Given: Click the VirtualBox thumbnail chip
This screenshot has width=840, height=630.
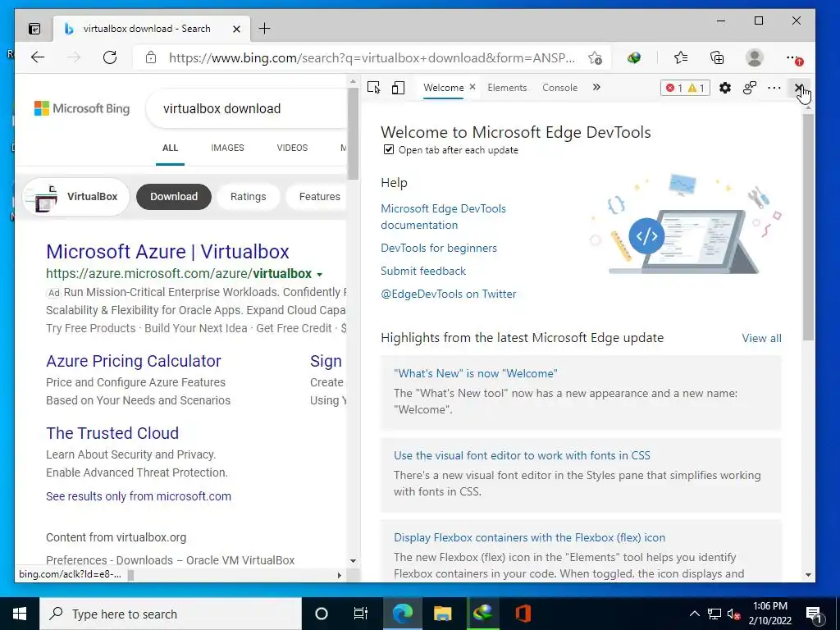Looking at the screenshot, I should 76,197.
